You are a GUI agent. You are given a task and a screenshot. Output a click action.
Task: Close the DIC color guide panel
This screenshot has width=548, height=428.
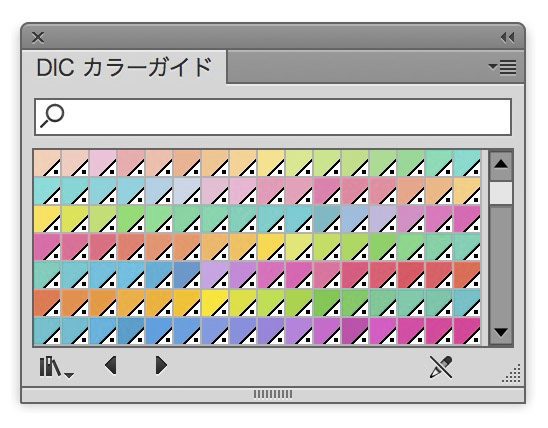click(38, 37)
